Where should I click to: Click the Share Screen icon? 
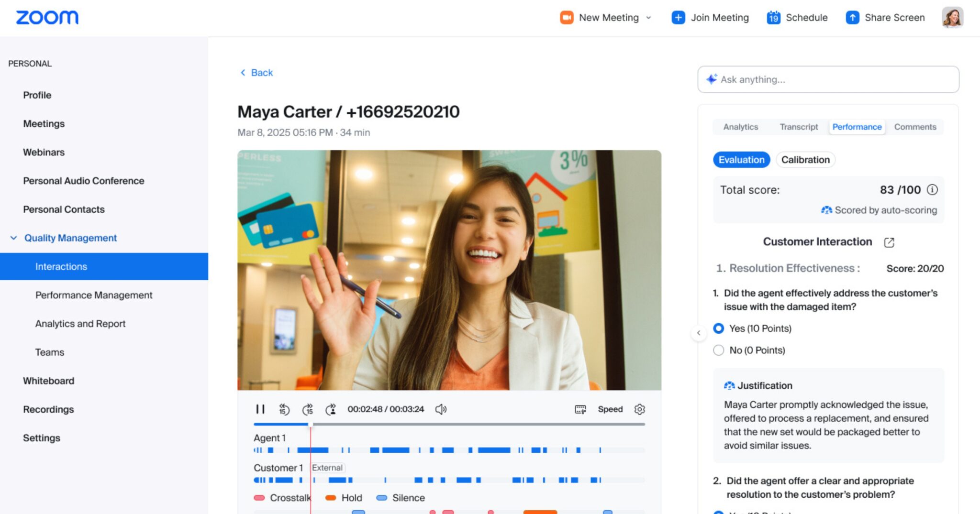coord(852,18)
